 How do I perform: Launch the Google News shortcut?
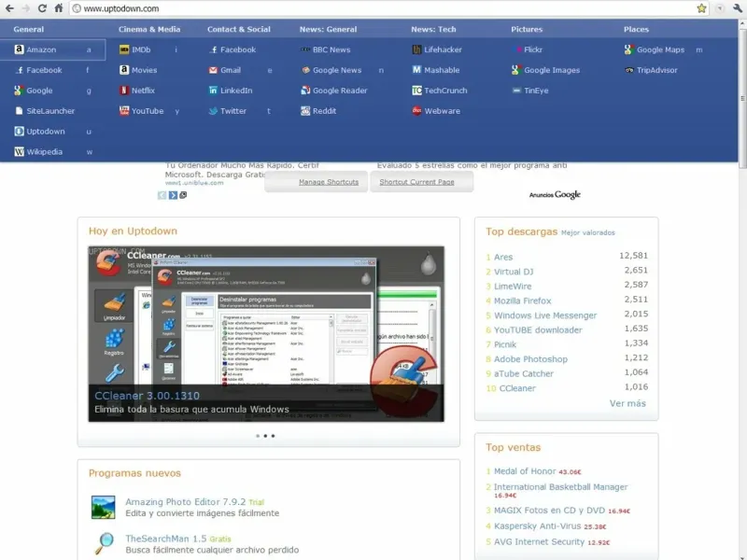331,70
